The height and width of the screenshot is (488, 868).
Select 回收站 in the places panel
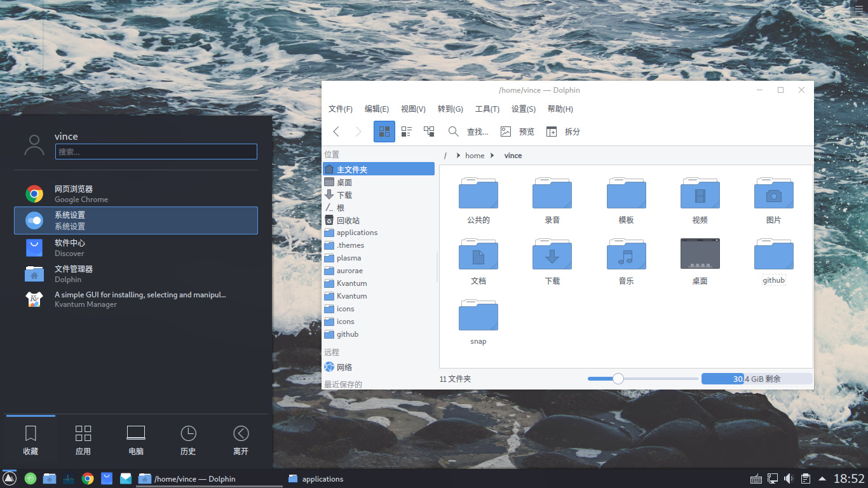[348, 220]
